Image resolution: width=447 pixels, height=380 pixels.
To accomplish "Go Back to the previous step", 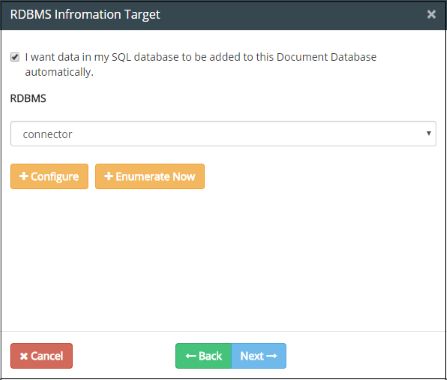I will (203, 356).
